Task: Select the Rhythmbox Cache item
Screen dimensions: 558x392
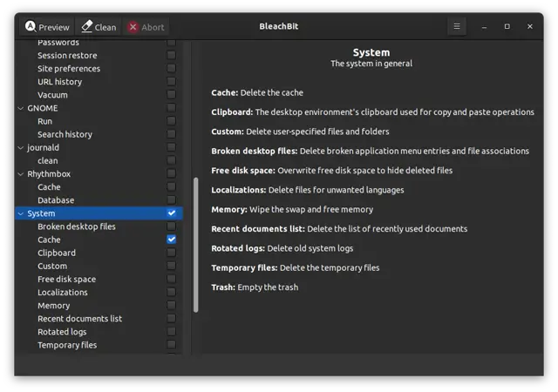Action: 49,187
